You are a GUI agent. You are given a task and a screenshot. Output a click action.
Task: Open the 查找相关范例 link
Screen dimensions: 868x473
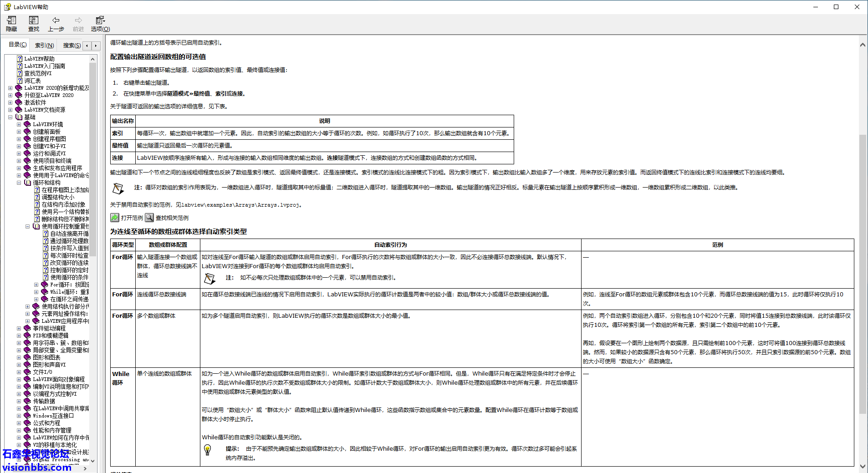[x=172, y=218]
